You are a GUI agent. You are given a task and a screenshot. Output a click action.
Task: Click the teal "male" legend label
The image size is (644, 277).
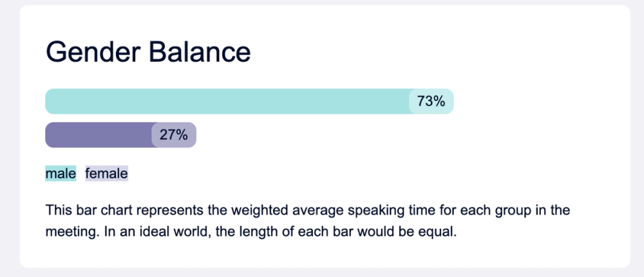pyautogui.click(x=61, y=173)
